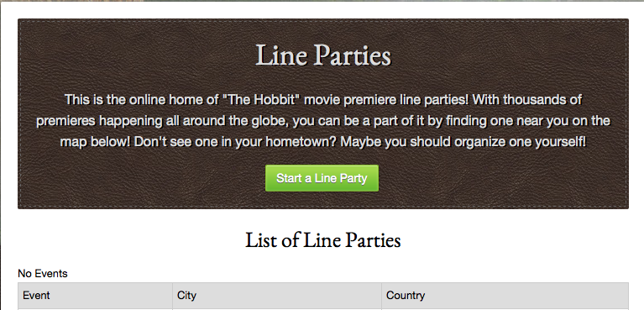Click the Line Parties main title
Viewport: 644px width, 310px height.
323,55
